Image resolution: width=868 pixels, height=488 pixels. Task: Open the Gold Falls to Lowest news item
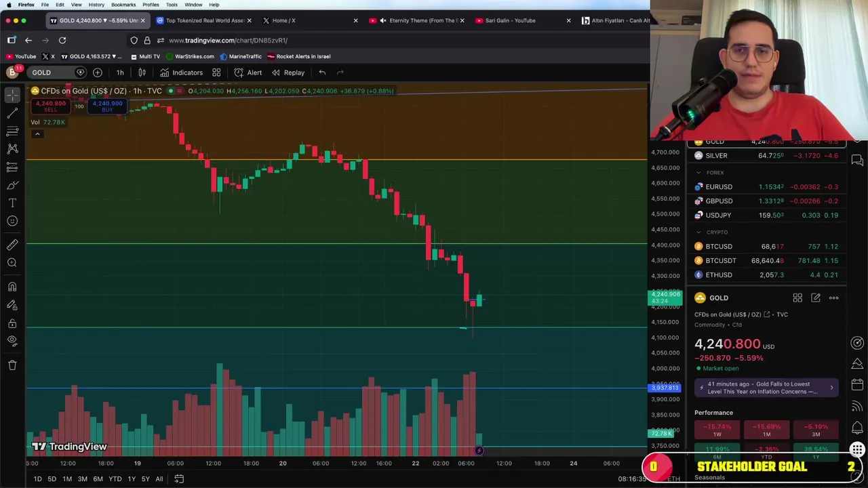pyautogui.click(x=766, y=388)
